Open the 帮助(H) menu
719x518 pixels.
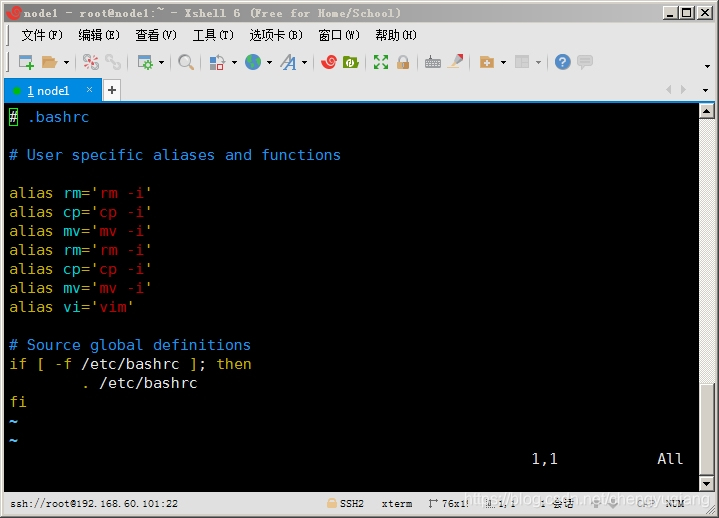pyautogui.click(x=396, y=35)
